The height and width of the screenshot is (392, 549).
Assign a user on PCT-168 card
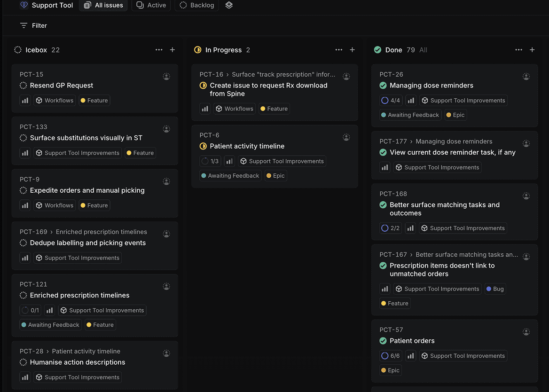click(526, 196)
